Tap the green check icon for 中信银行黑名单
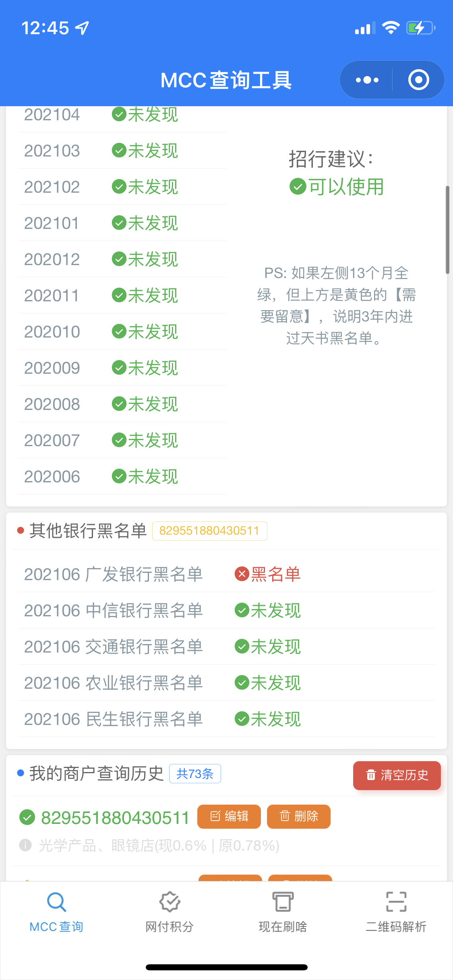Viewport: 453px width, 980px height. (242, 610)
